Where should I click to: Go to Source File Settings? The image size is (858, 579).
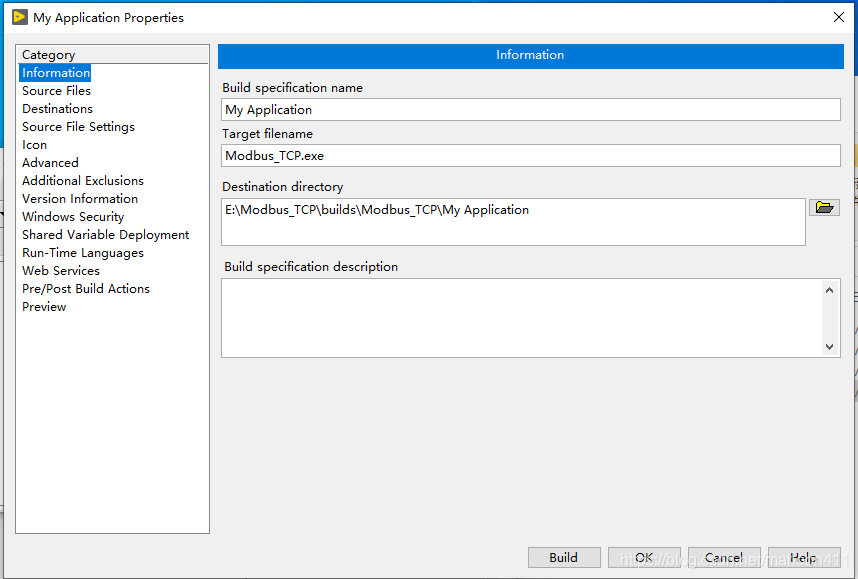[x=78, y=127]
